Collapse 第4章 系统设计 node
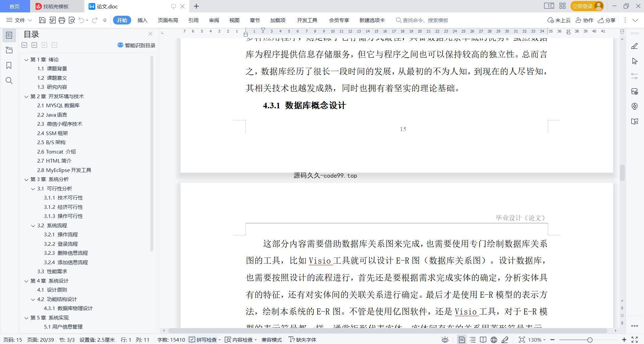 [x=26, y=281]
